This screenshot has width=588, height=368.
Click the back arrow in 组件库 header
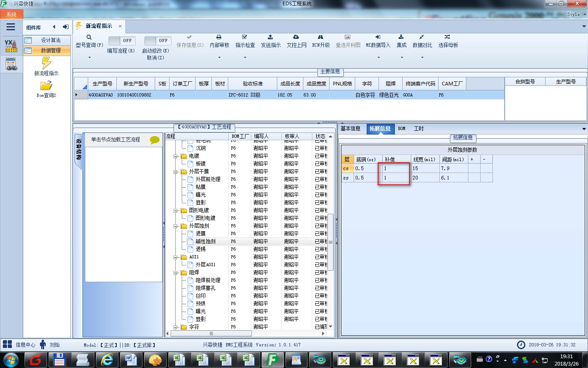coord(54,27)
